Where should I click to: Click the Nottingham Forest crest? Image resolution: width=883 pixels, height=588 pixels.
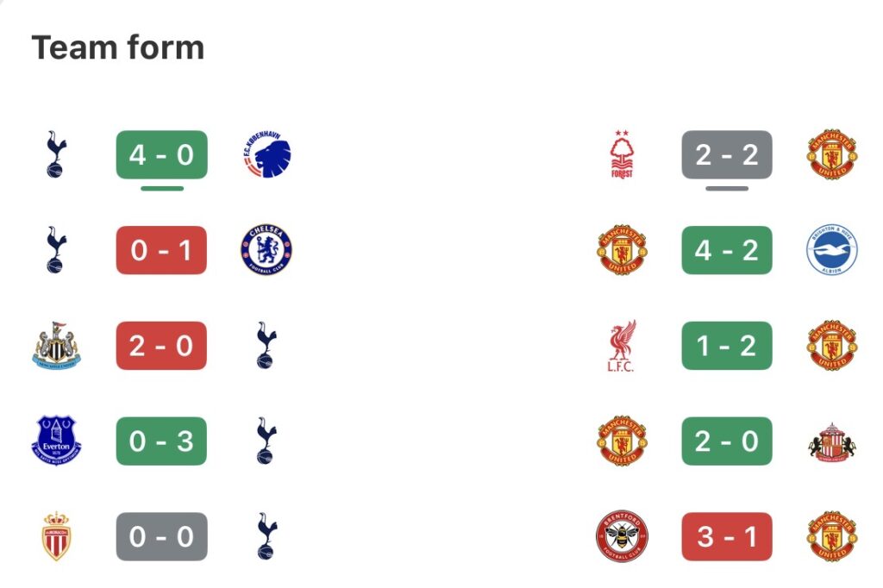click(622, 156)
